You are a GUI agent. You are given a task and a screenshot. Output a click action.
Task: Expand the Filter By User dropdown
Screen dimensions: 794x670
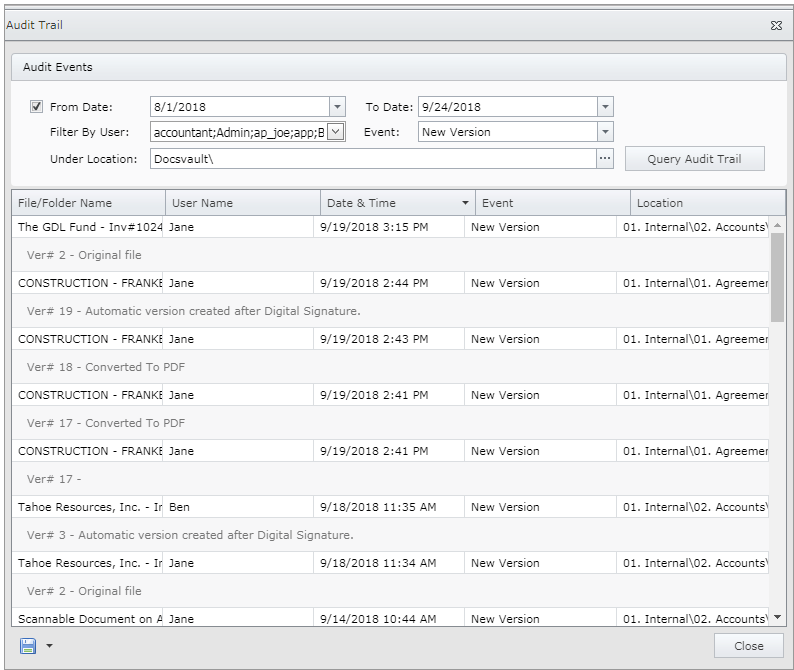pos(336,132)
